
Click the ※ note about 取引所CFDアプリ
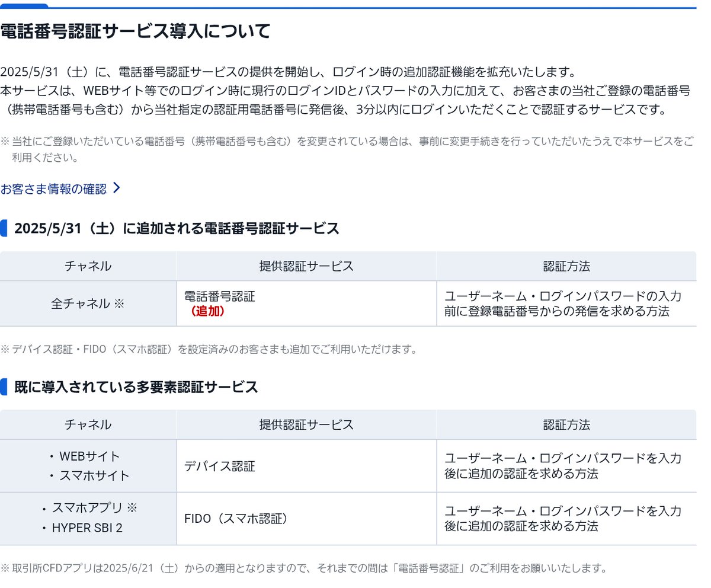click(6, 568)
